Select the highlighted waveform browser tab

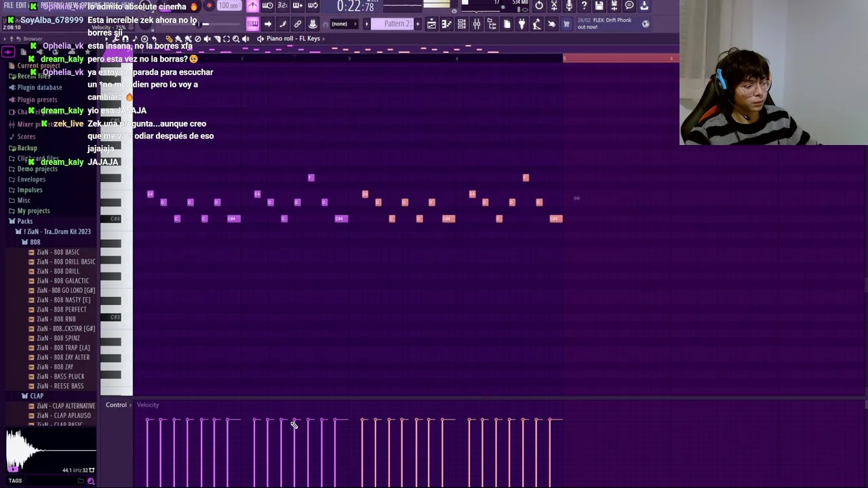click(x=8, y=52)
